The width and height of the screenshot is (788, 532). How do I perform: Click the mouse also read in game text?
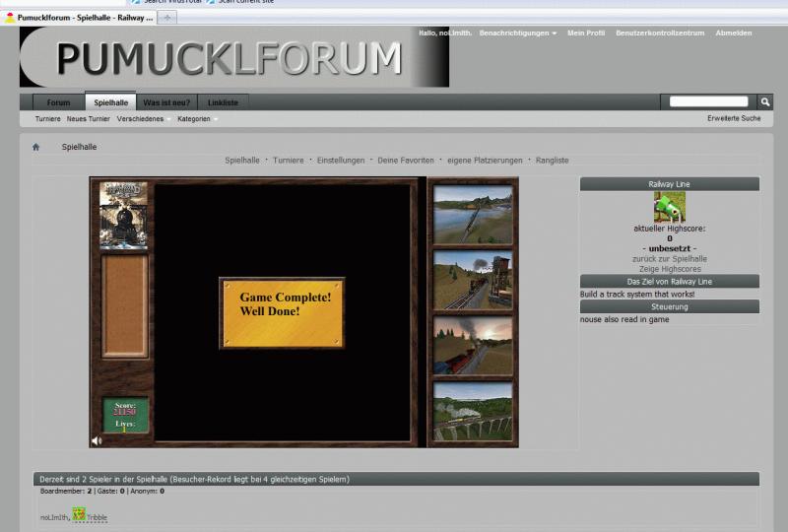[x=624, y=319]
